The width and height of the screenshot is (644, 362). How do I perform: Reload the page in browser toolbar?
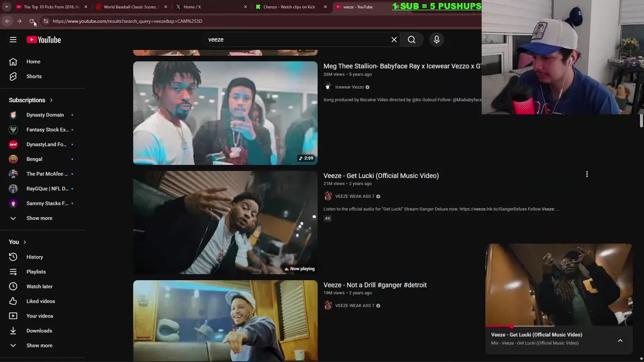click(x=32, y=21)
